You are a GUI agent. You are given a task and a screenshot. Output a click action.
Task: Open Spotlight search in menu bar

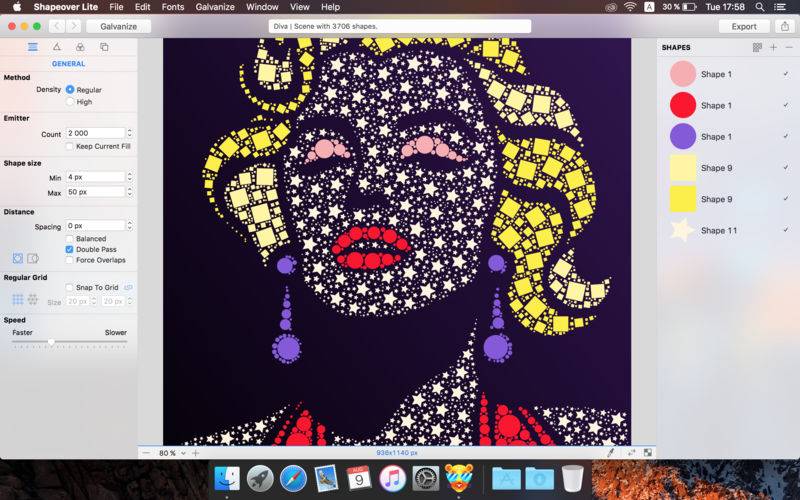tap(760, 7)
